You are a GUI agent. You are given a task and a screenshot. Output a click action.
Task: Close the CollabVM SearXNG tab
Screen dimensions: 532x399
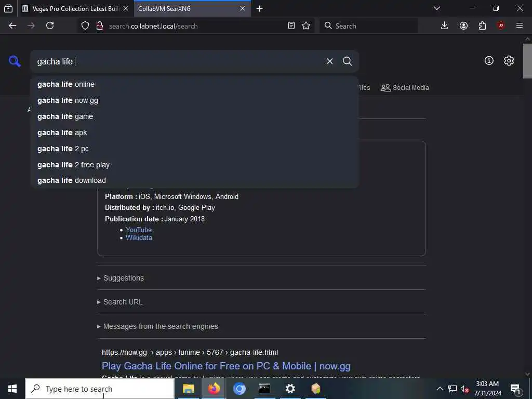click(x=242, y=9)
